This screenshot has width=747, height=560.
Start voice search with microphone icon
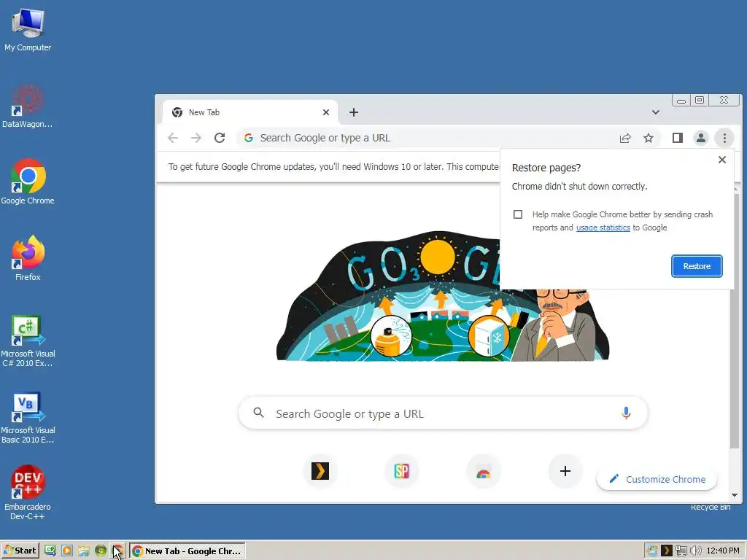point(626,413)
